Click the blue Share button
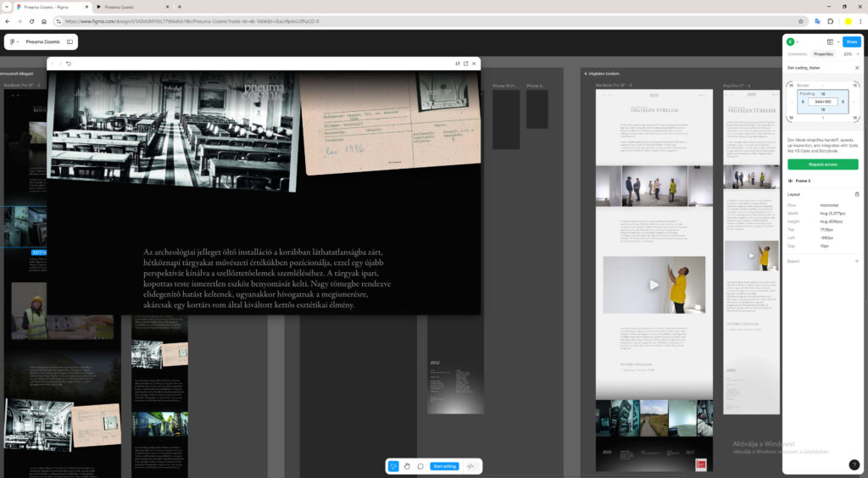 point(851,42)
